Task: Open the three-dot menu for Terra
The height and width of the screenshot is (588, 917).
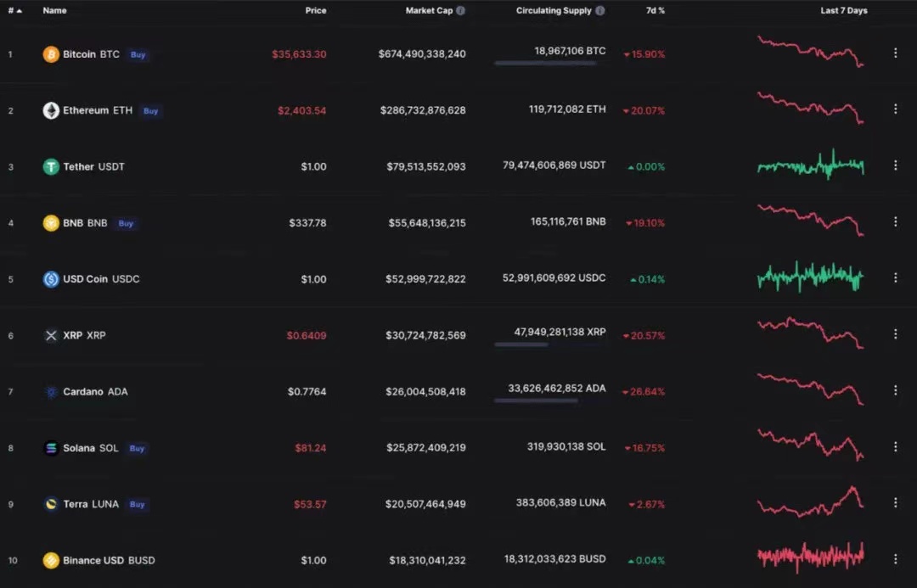Action: coord(896,502)
